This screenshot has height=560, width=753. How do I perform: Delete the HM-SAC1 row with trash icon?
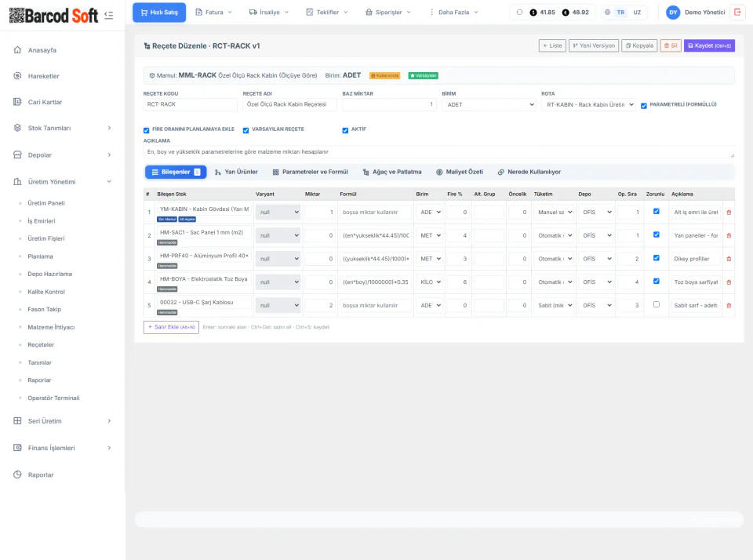(729, 236)
